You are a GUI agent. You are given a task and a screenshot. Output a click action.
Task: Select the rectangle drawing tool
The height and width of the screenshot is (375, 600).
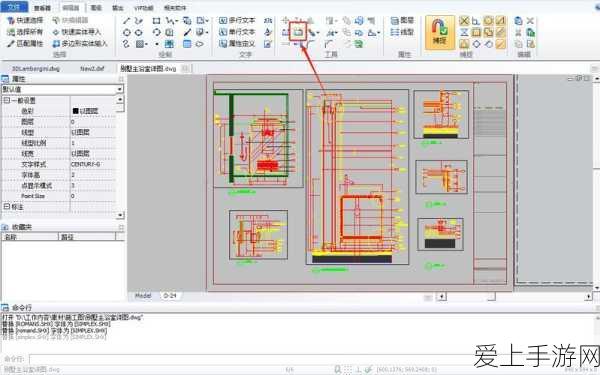pos(156,21)
